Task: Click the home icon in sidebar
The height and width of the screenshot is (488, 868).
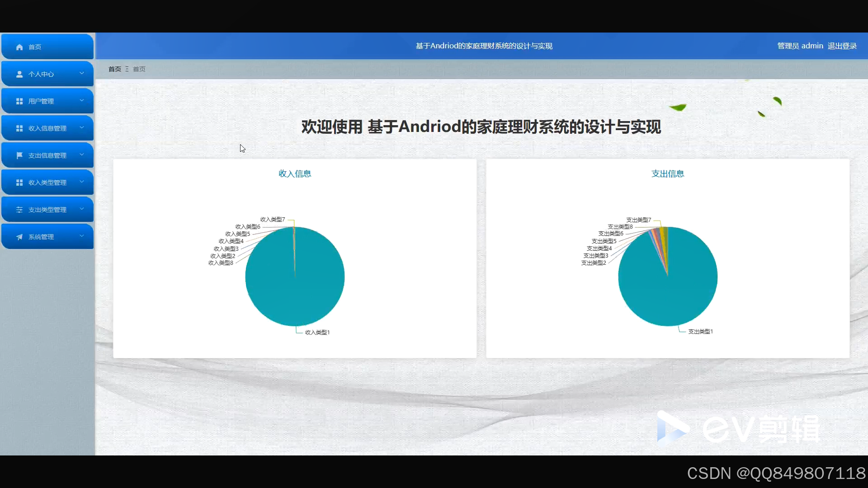Action: [x=19, y=47]
